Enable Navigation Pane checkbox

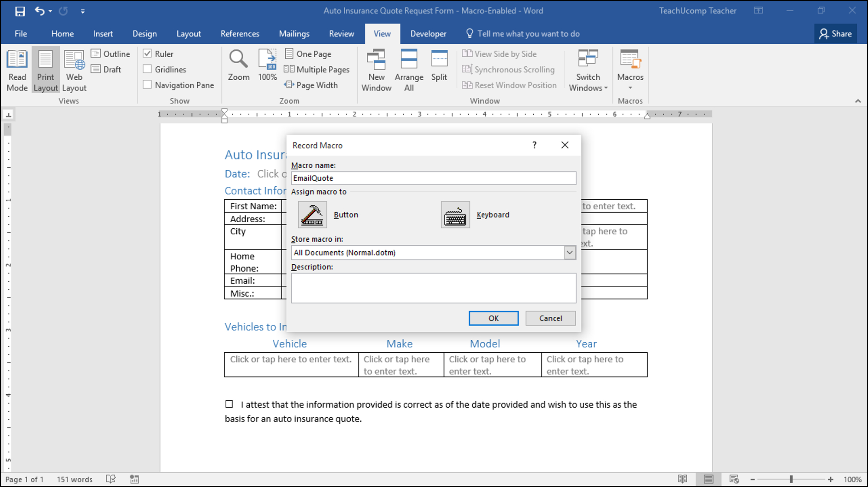(x=147, y=84)
